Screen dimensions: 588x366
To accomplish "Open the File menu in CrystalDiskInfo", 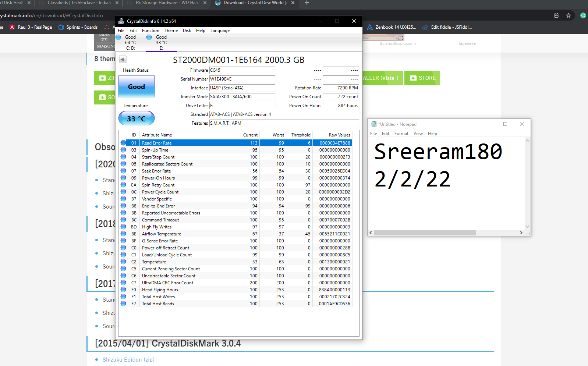I will (121, 31).
